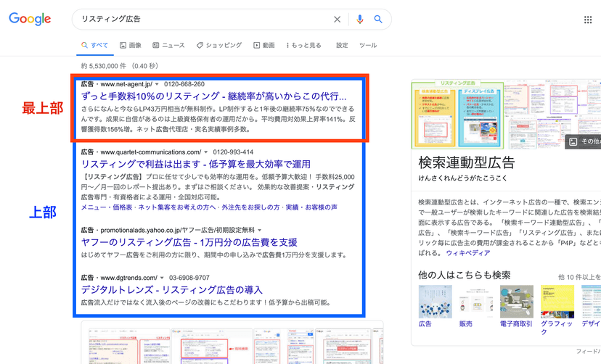This screenshot has width=601, height=364.
Task: Click phone number 0120-993-414
Action: pyautogui.click(x=233, y=152)
